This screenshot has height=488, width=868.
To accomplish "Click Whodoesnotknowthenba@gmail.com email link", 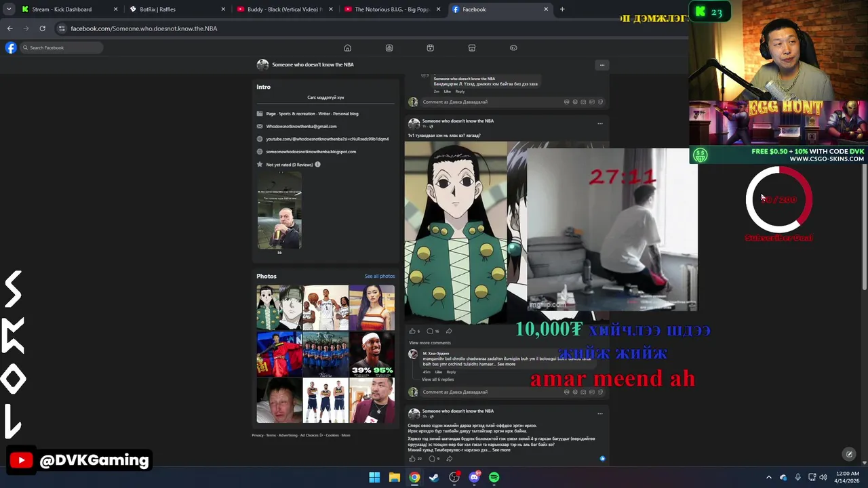I will 301,127.
